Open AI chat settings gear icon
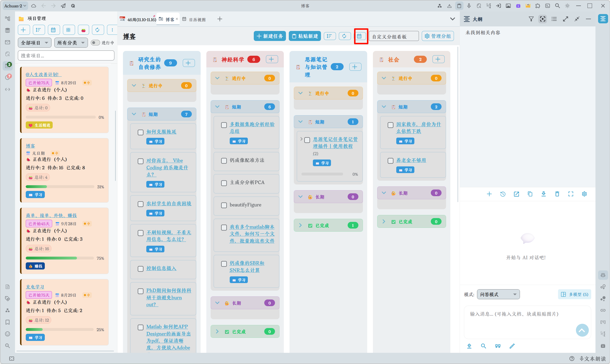This screenshot has height=364, width=610. point(584,194)
